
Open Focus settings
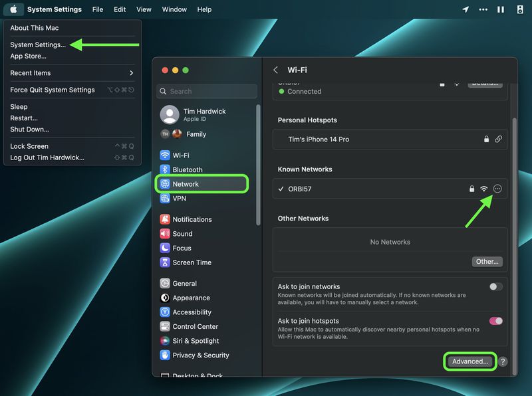[x=182, y=248]
